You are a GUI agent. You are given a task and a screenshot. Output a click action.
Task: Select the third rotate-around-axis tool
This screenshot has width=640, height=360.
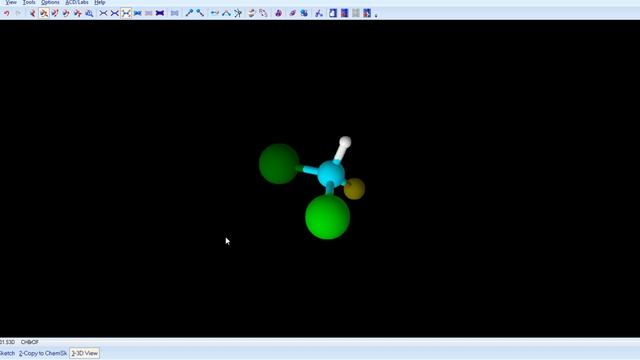click(55, 13)
